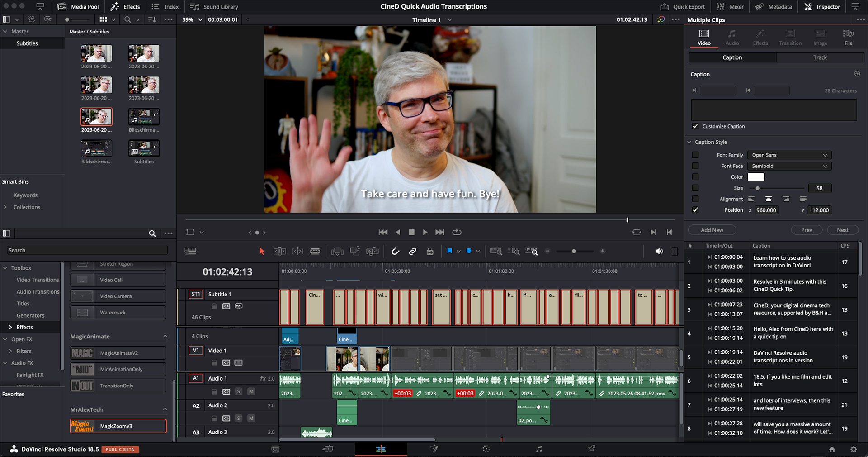Switch to the Track tab in Inspector
The image size is (868, 457).
pyautogui.click(x=820, y=57)
